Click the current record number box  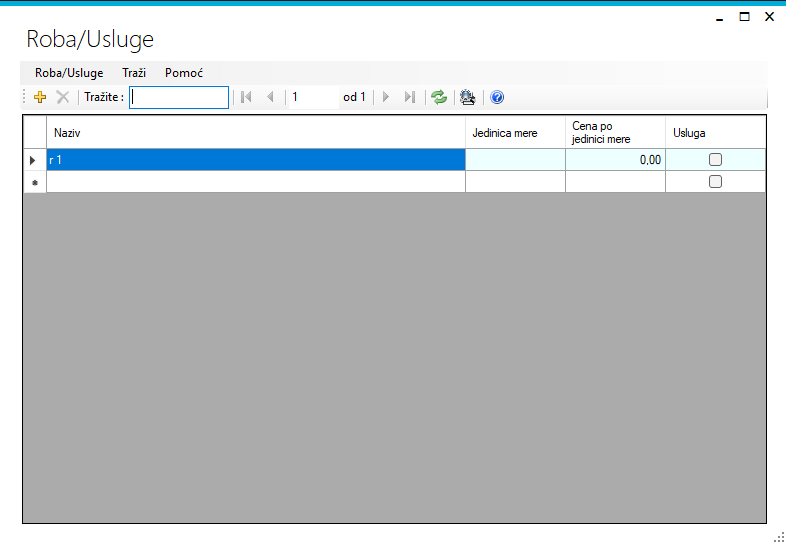click(314, 97)
